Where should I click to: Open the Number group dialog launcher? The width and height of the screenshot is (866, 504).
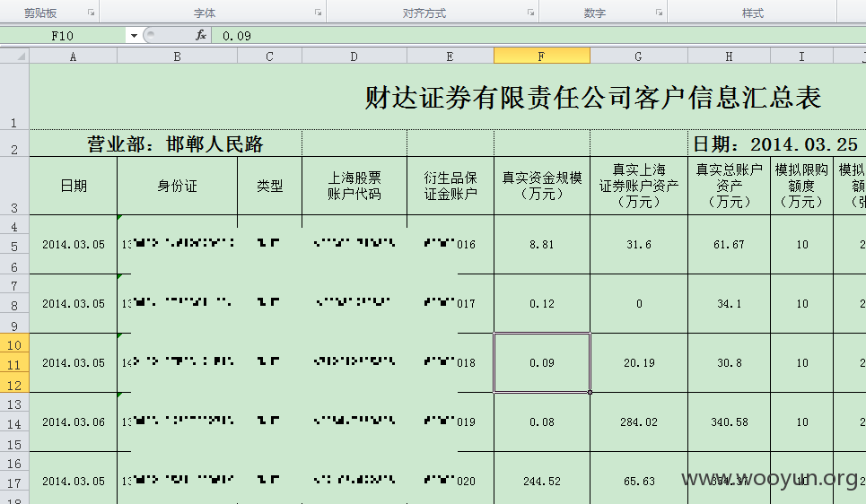[659, 13]
